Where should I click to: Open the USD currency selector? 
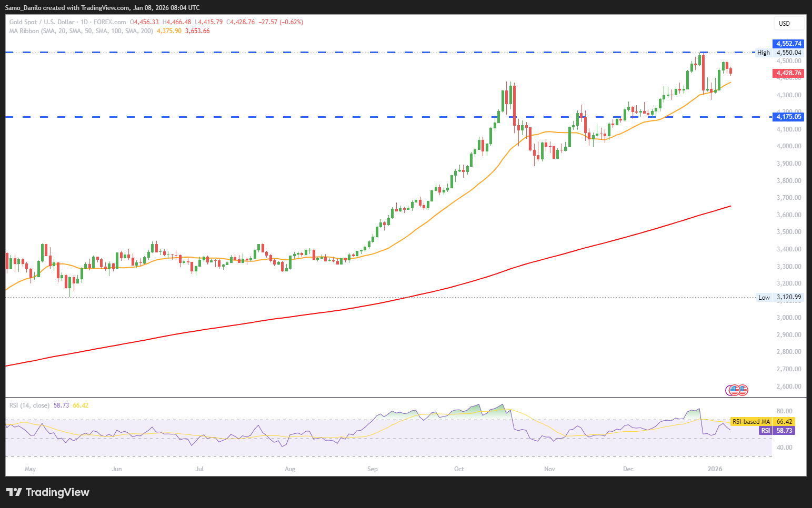click(788, 24)
